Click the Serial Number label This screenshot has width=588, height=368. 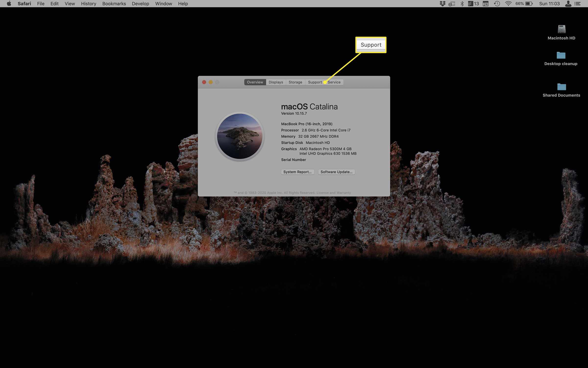(293, 160)
